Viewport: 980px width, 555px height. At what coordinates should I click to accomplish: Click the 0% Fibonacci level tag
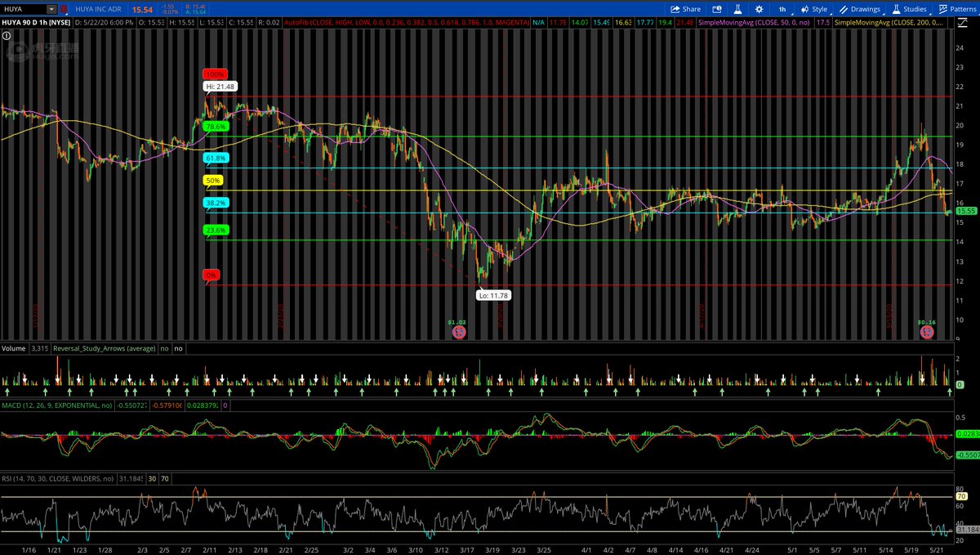coord(211,276)
